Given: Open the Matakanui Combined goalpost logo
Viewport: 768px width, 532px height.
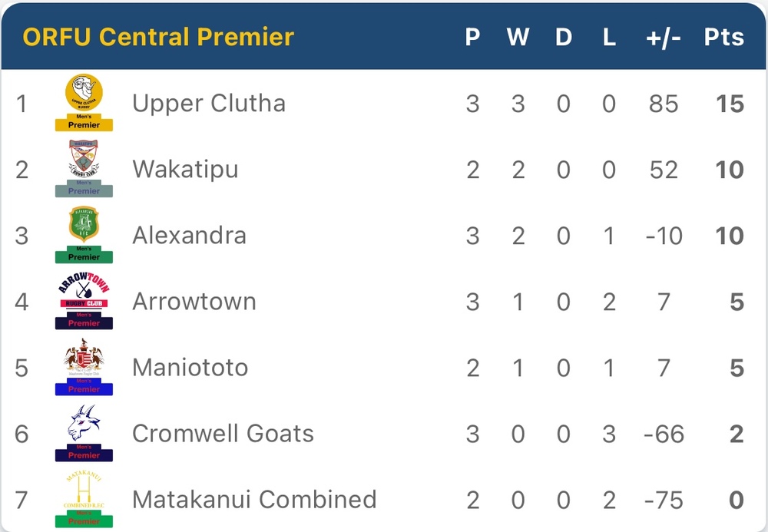Looking at the screenshot, I should 84,498.
